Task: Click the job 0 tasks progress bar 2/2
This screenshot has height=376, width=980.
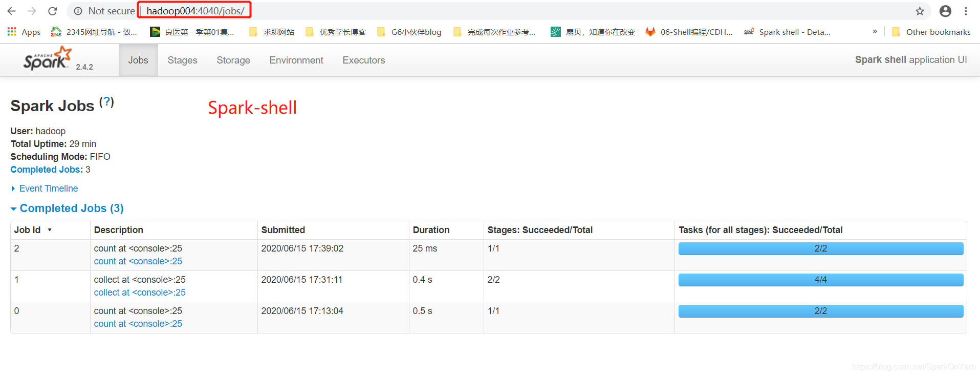Action: (x=821, y=311)
